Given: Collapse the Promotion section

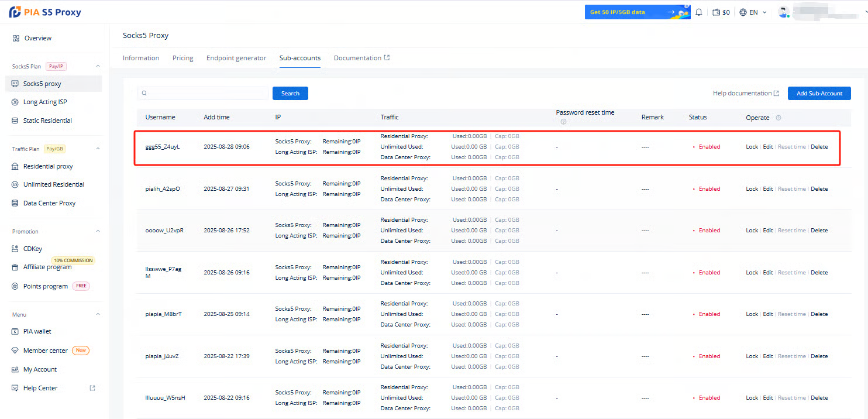Looking at the screenshot, I should tap(98, 231).
